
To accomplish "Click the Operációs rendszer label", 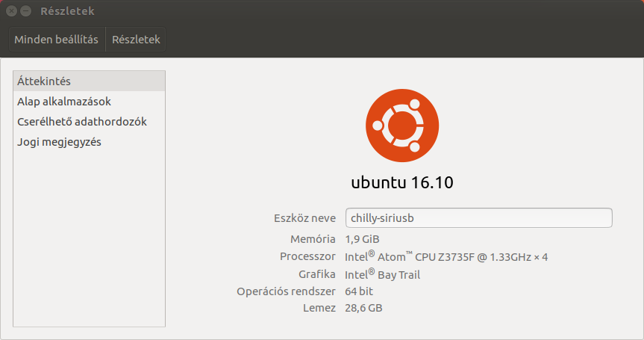I will tap(286, 291).
